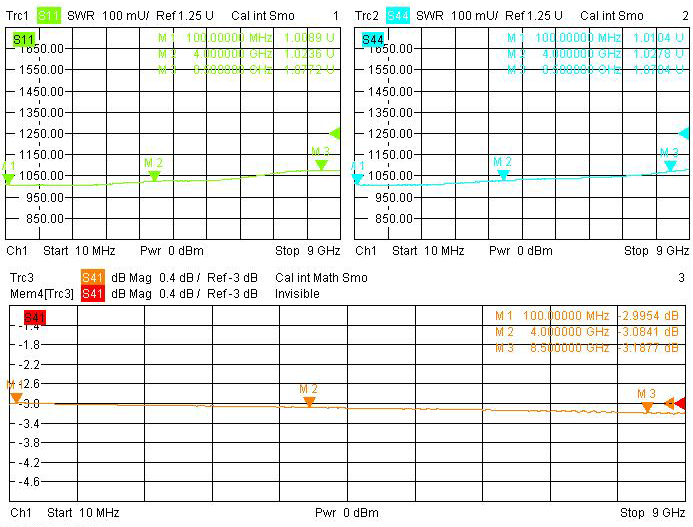This screenshot has height=527, width=693.
Task: Activate the orange S41 label on the Trc3 line
Action: click(93, 278)
